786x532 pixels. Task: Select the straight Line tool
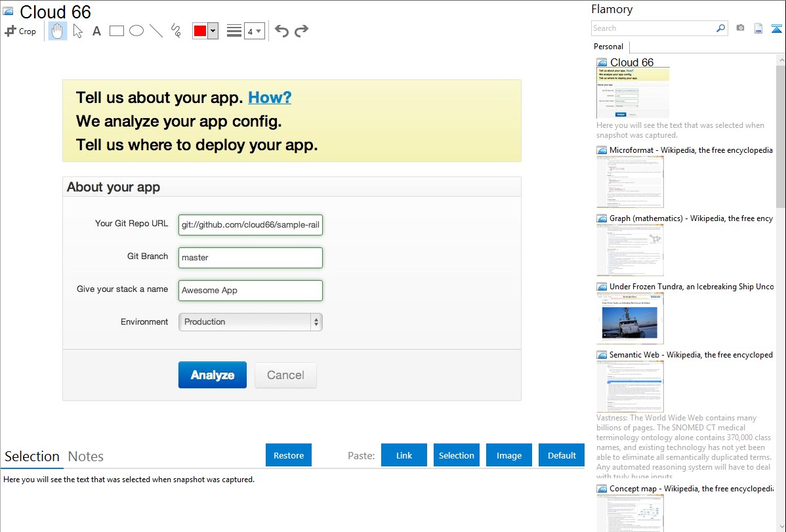coord(156,31)
